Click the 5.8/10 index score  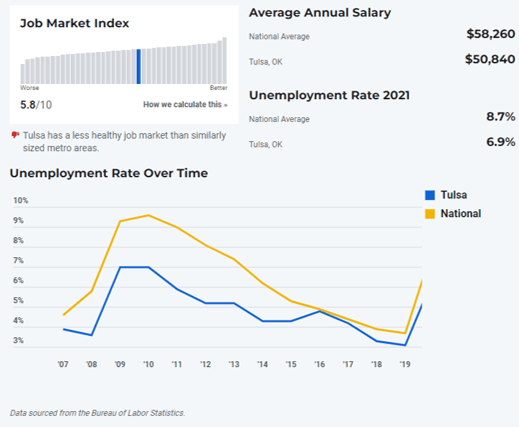pos(36,105)
